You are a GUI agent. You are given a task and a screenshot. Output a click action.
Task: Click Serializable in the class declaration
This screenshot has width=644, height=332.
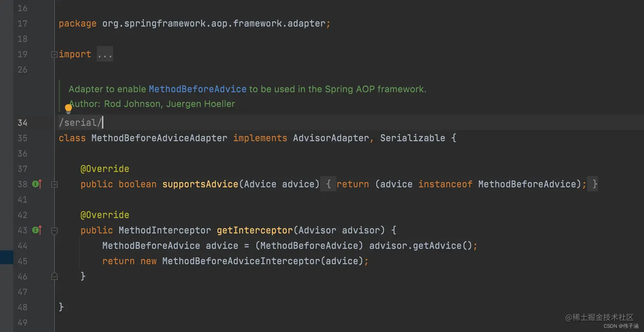point(413,138)
